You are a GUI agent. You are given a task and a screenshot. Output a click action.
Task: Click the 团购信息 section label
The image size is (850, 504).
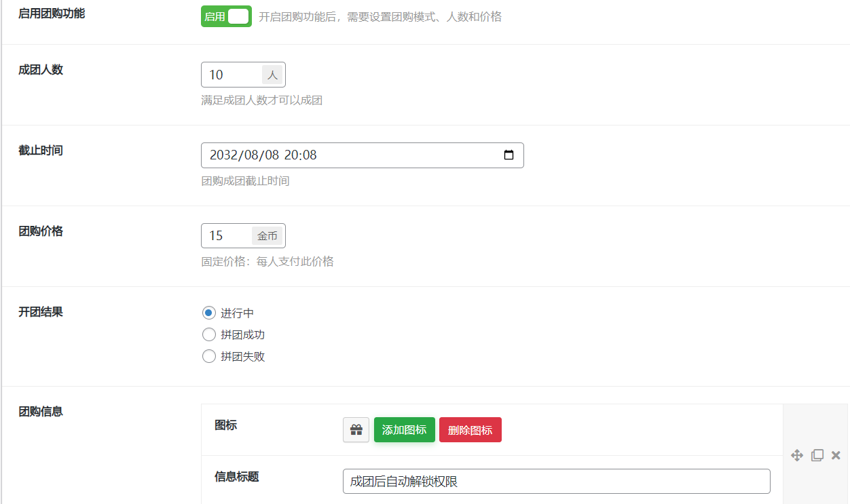point(41,411)
